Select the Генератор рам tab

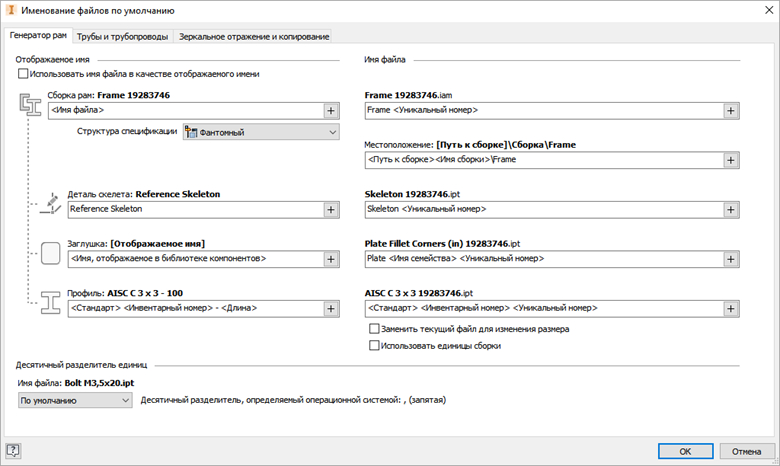(x=37, y=36)
